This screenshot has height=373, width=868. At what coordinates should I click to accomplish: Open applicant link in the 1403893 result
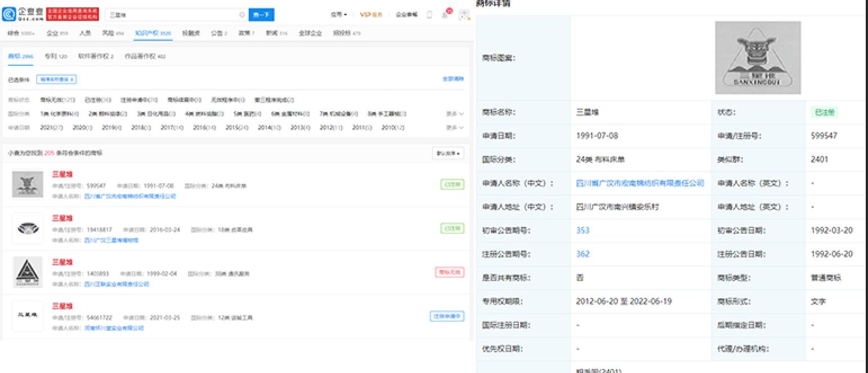(117, 284)
